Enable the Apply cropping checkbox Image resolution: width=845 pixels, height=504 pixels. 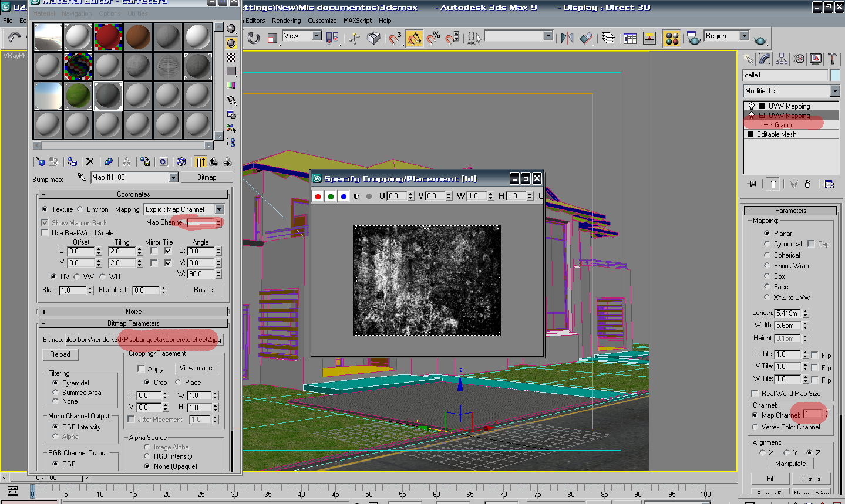coord(141,369)
